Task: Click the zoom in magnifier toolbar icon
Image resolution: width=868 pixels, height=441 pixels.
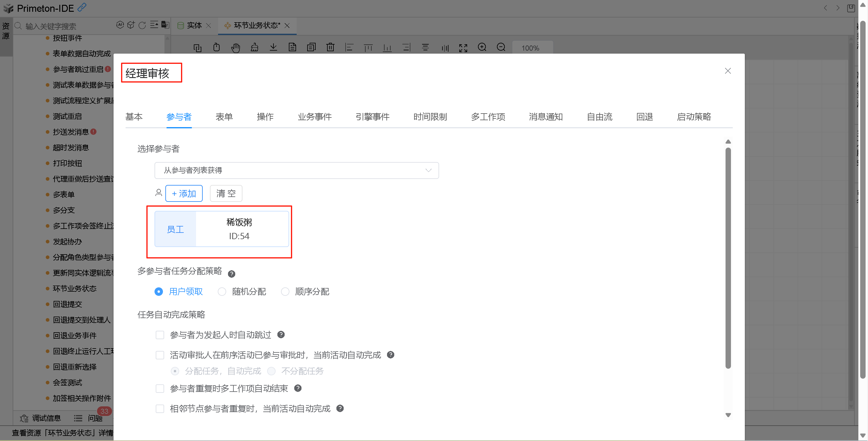Action: tap(482, 48)
